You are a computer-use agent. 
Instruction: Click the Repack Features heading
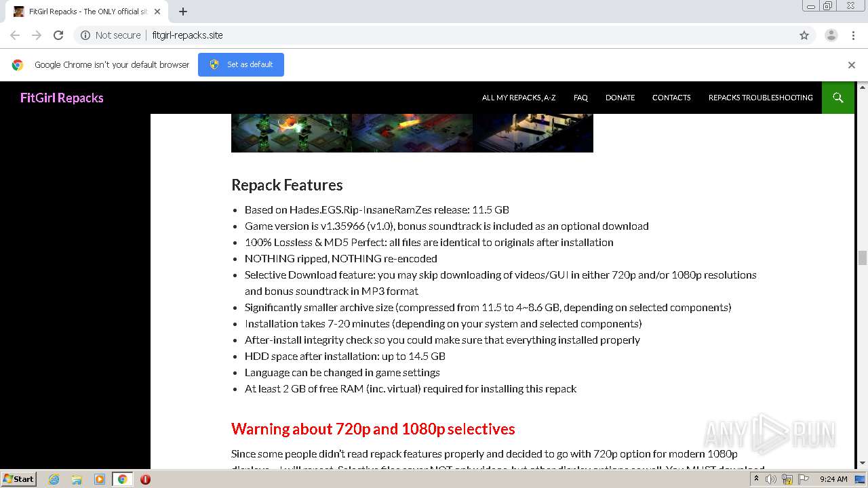[x=287, y=185]
